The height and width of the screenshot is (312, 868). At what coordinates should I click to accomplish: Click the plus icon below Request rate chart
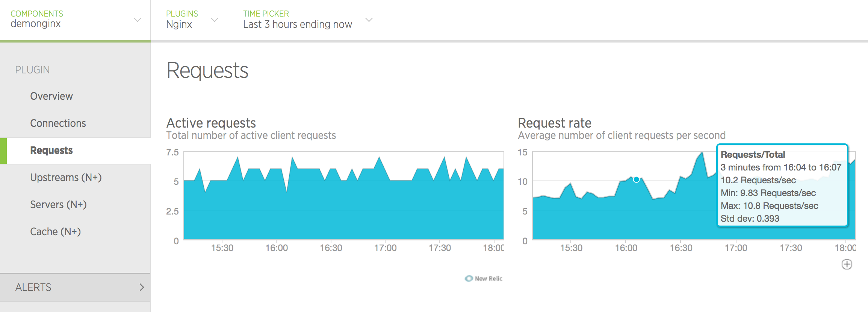pos(847,264)
